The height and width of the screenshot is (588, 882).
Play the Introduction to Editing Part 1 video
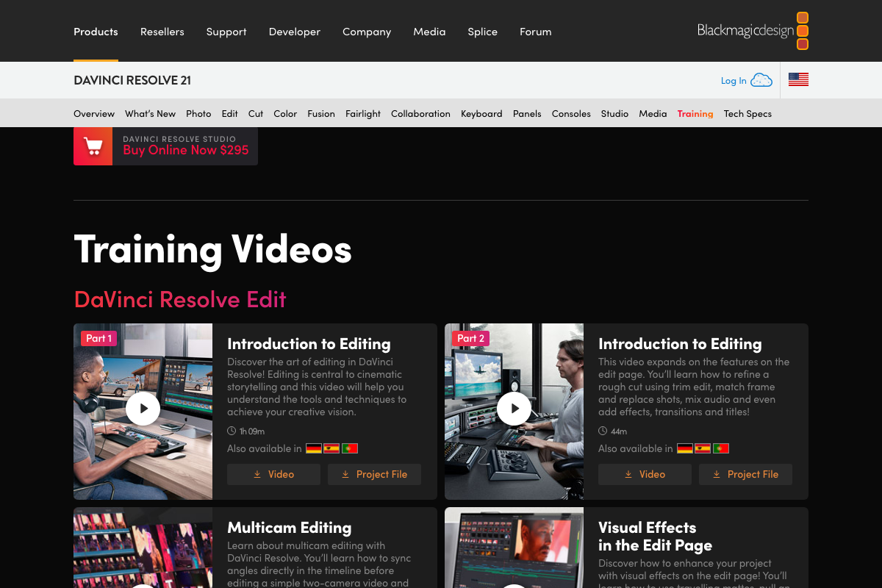(143, 409)
